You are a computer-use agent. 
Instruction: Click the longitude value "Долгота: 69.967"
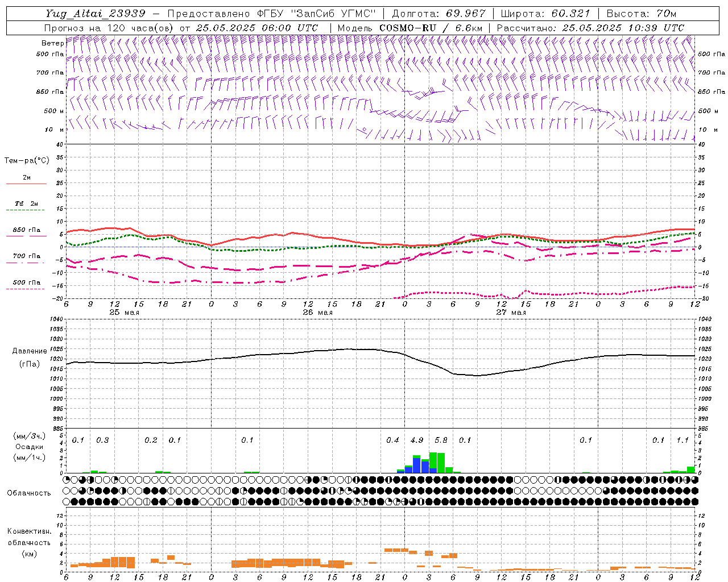439,14
